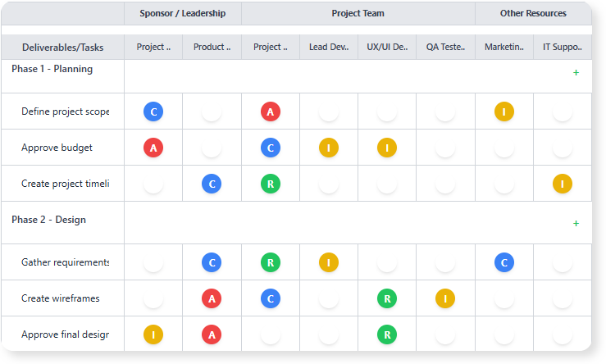Expand Phase 1 - Planning with green plus
Image resolution: width=606 pixels, height=364 pixels.
click(x=576, y=73)
